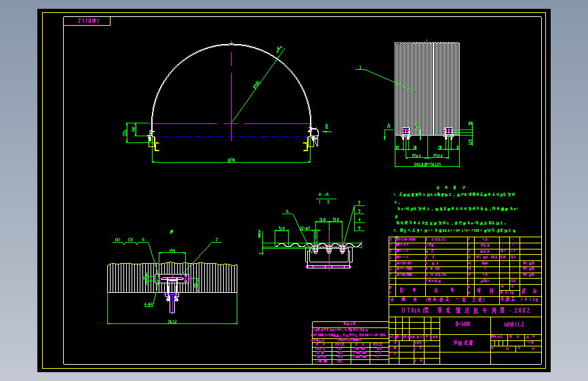Click the '开启式罩' drawing name text
The image size is (588, 381).
point(463,343)
